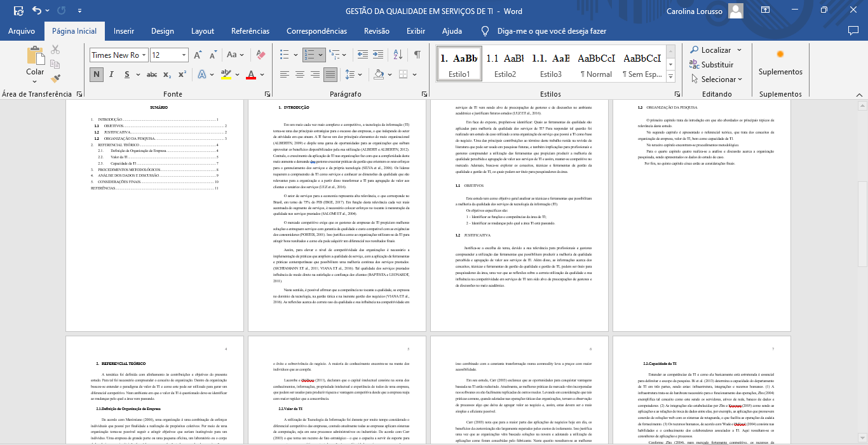Toggle strikethrough (abc) formatting
This screenshot has width=868, height=445.
point(152,74)
